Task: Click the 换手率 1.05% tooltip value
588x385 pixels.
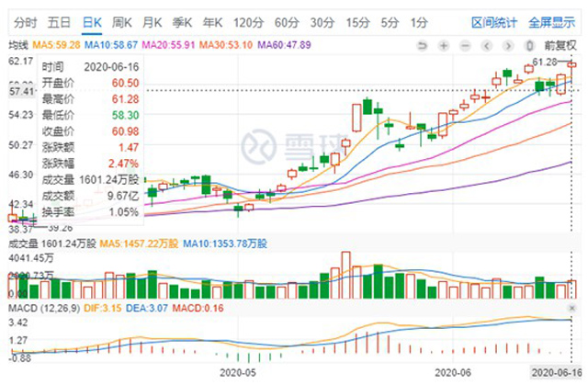Action: point(124,212)
